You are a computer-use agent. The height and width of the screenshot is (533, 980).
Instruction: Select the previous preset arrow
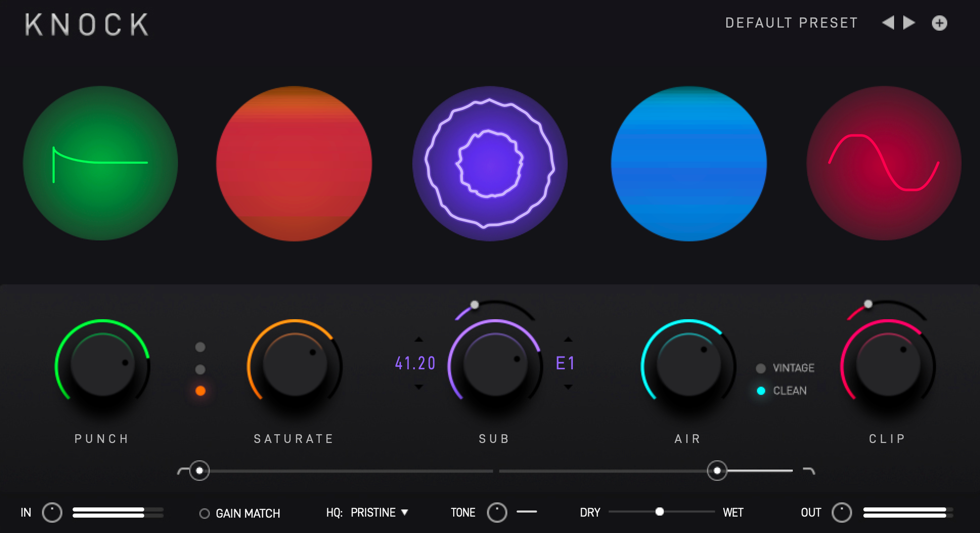pyautogui.click(x=888, y=23)
